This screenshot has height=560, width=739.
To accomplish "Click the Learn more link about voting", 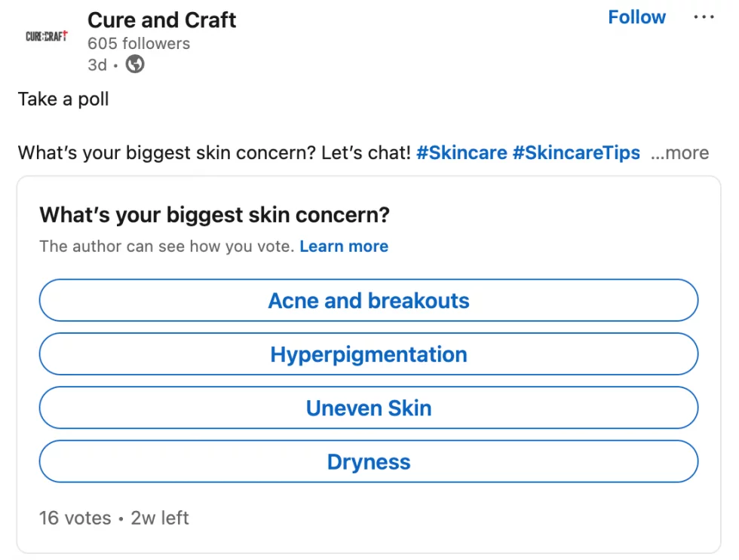I will [344, 246].
